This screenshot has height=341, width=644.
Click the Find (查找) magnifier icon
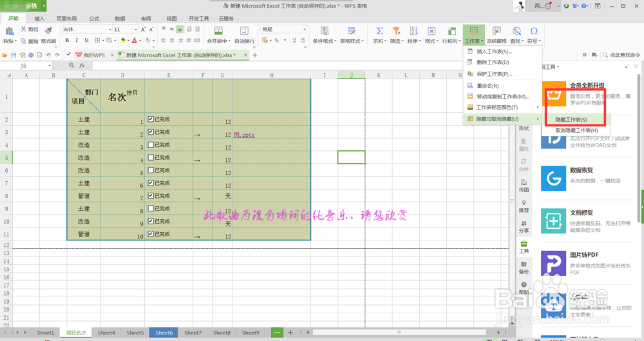[516, 31]
